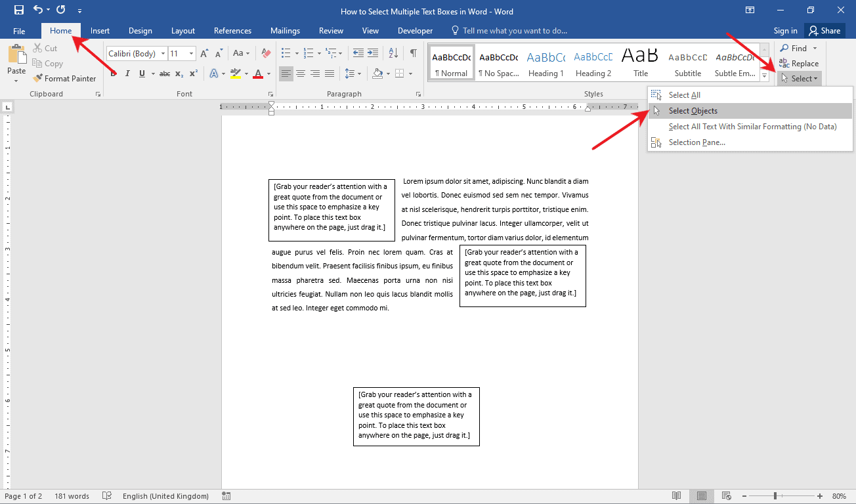Adjust the zoom slider in status bar
Screen dimensions: 856x504
tap(775, 496)
